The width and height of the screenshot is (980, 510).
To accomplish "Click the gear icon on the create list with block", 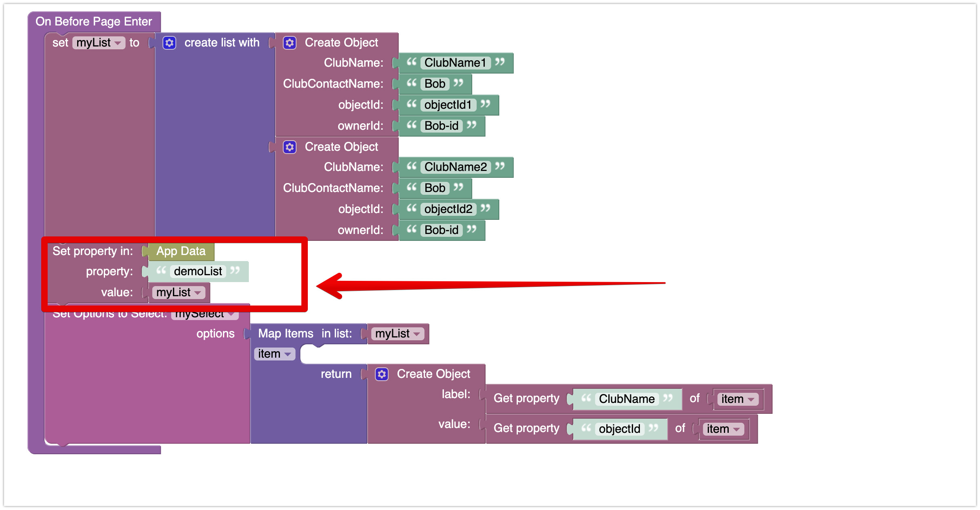I will (169, 42).
